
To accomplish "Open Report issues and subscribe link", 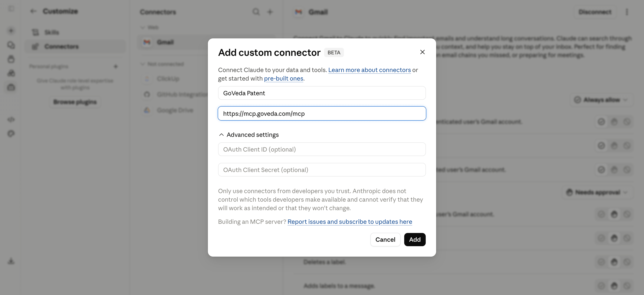I will tap(350, 222).
